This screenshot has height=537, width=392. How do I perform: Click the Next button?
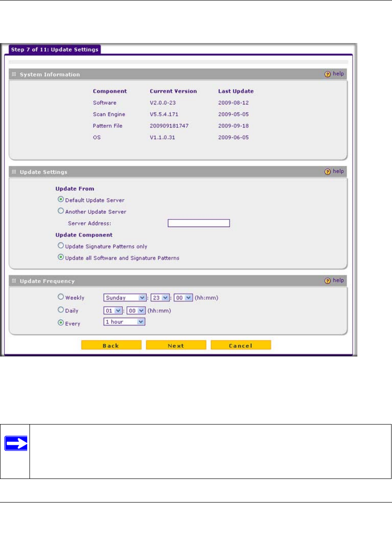click(176, 345)
